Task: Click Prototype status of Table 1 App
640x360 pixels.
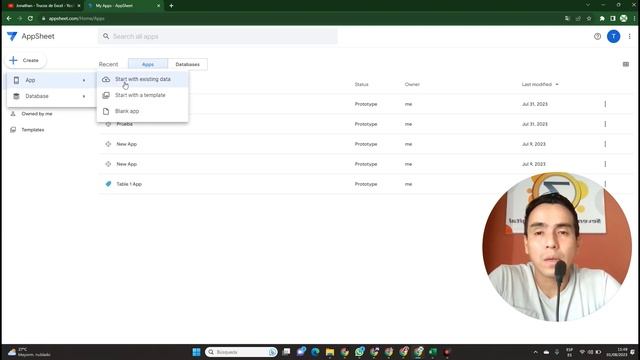Action: 366,184
